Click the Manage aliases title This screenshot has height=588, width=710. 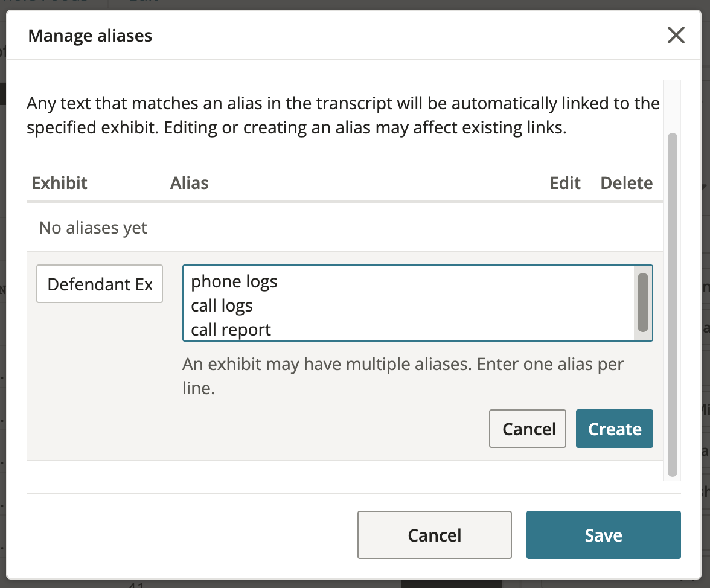click(x=90, y=35)
